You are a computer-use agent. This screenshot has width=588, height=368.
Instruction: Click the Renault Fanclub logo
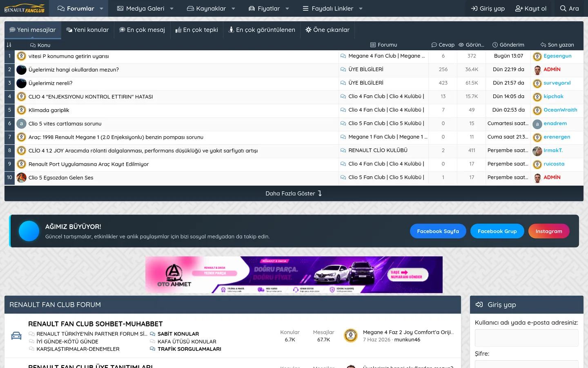[24, 9]
